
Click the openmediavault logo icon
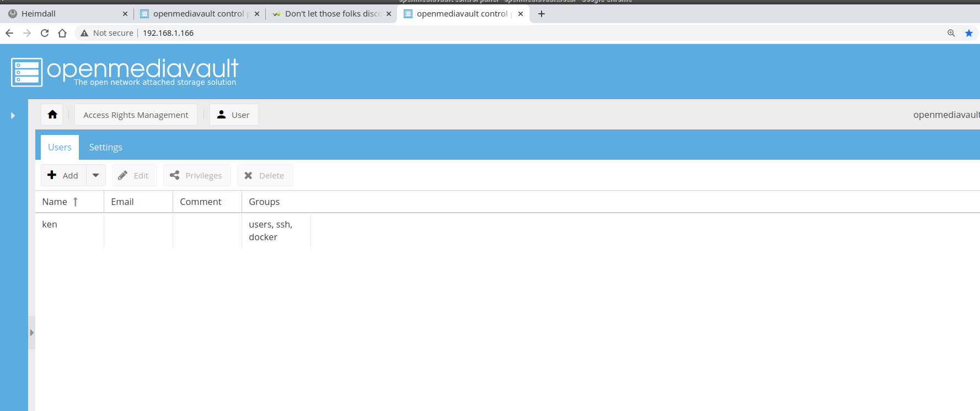coord(26,72)
